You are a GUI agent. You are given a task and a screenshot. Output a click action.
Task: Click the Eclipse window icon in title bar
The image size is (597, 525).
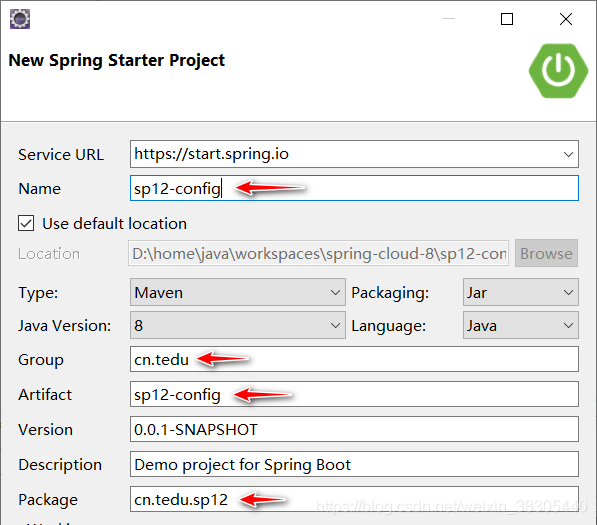coord(20,19)
